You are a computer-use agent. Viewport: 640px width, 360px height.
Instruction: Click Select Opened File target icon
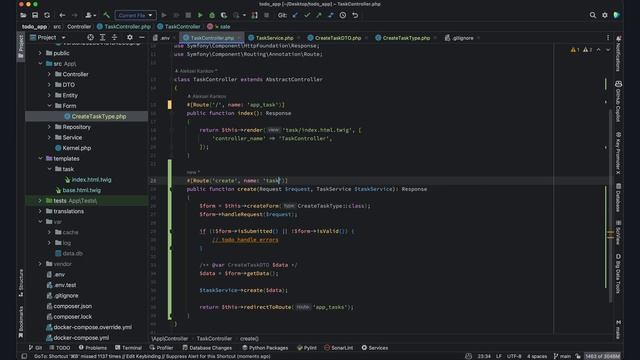pos(90,38)
